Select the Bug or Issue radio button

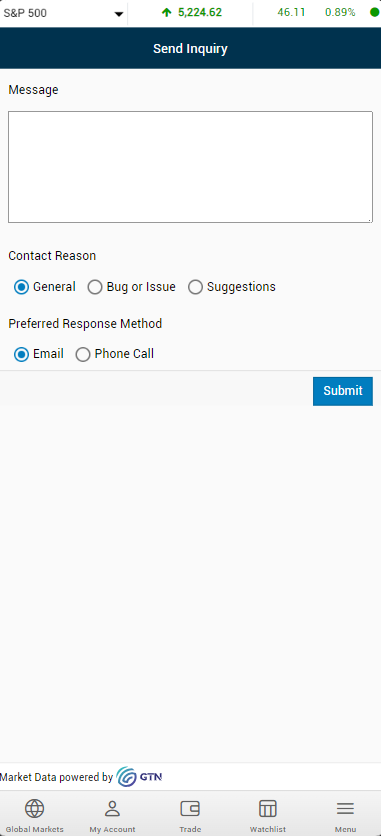click(x=95, y=287)
